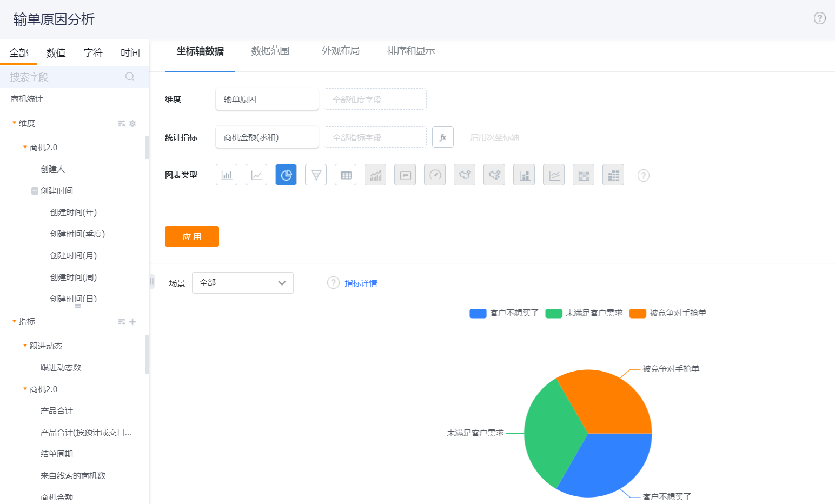Select the pie chart type
Image resolution: width=835 pixels, height=504 pixels.
tap(286, 175)
